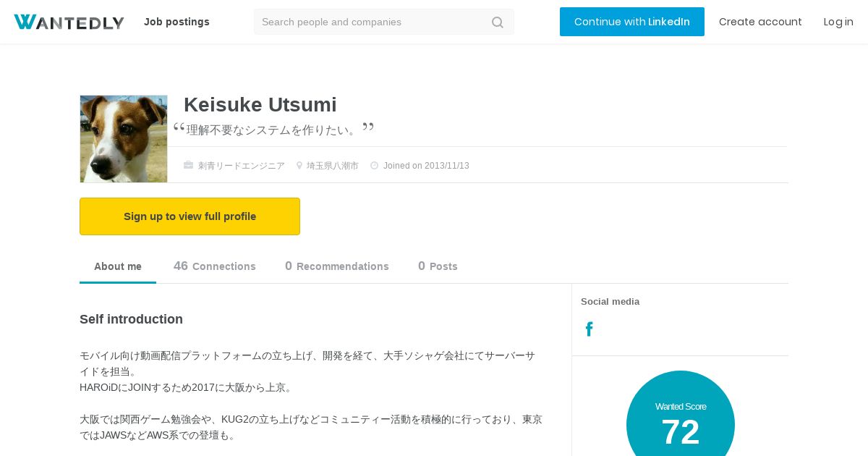Click the Log in link

point(838,22)
